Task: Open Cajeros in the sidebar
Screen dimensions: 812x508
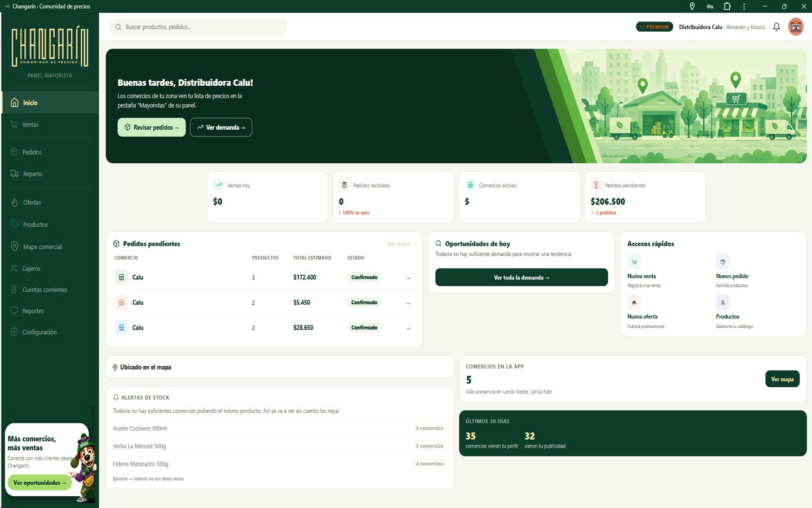Action: (x=50, y=269)
